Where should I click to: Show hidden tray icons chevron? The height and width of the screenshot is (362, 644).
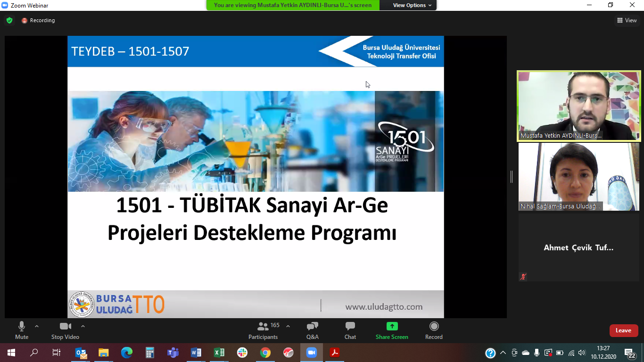point(503,353)
